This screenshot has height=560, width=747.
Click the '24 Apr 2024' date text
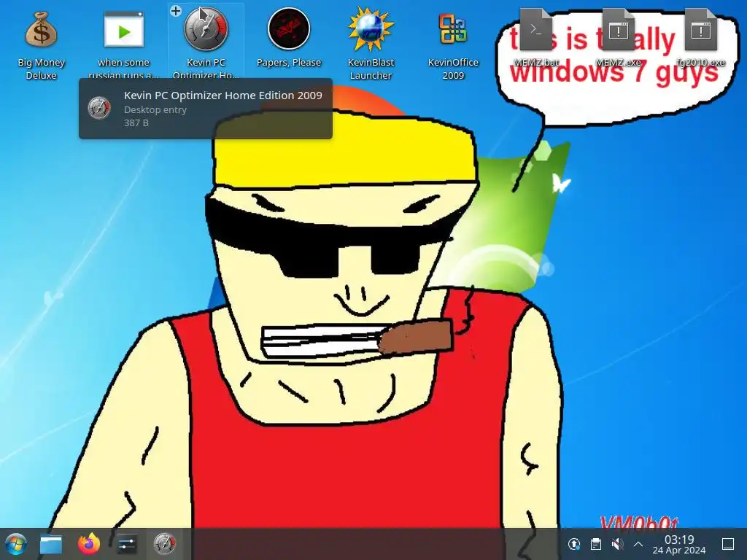tap(679, 550)
